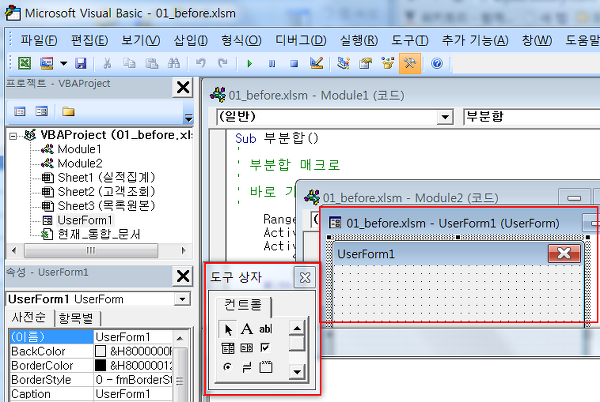The image size is (600, 402).
Task: Choose the CheckBox control in toolbox
Action: coord(266,348)
